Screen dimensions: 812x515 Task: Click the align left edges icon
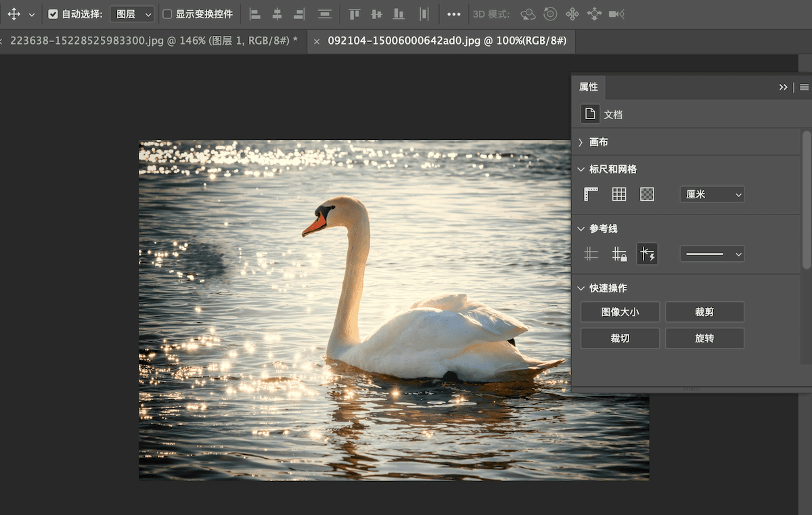[x=255, y=14]
